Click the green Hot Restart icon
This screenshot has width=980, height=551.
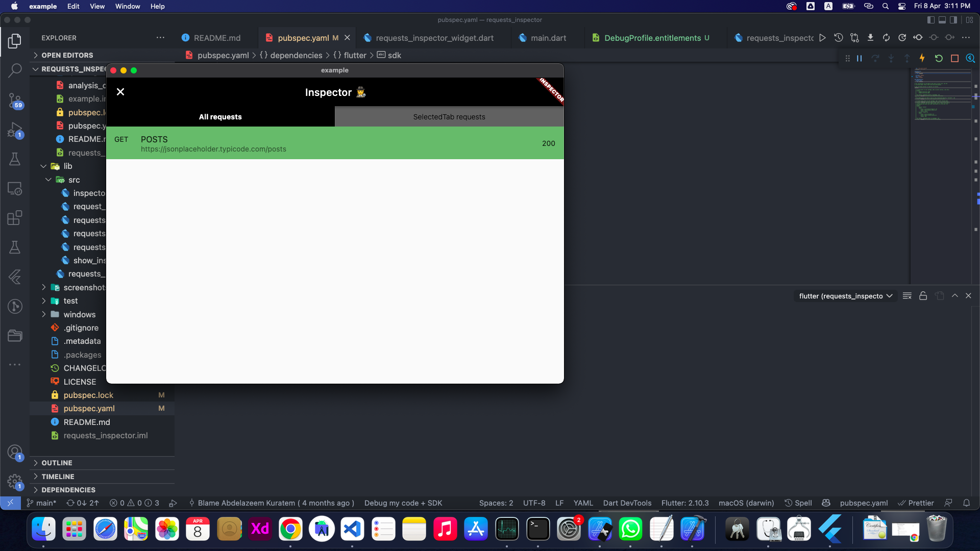[938, 58]
